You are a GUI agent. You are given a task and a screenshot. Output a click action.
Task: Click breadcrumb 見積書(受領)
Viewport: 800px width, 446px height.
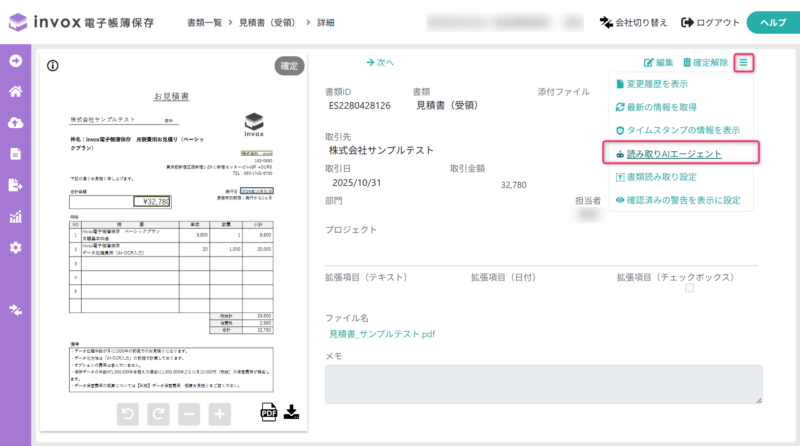pyautogui.click(x=269, y=22)
